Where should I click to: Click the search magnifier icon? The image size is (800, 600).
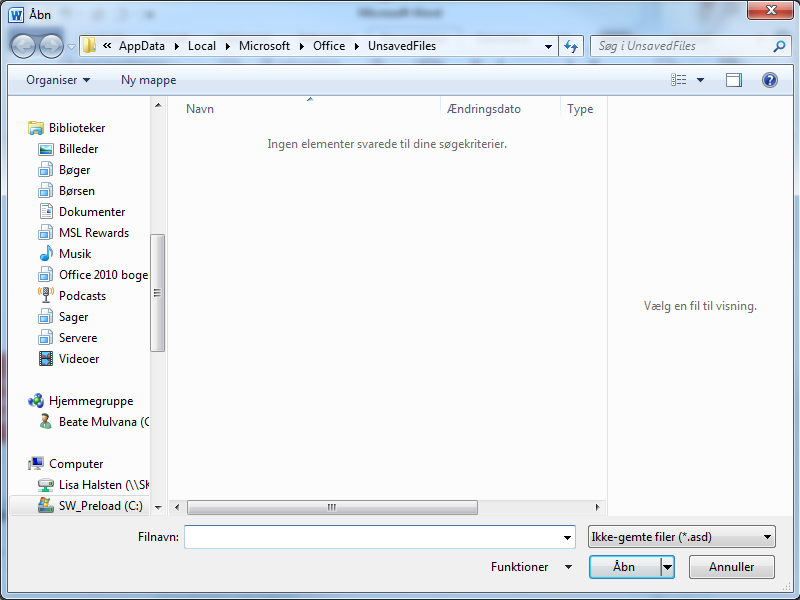(x=779, y=46)
